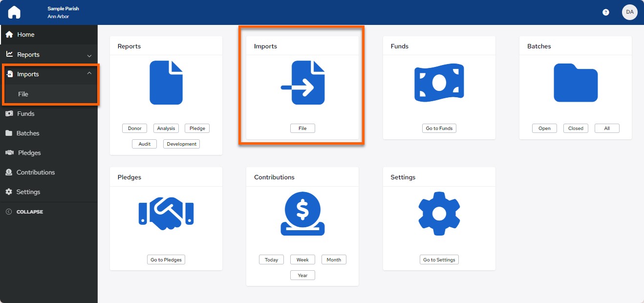The image size is (644, 303).
Task: Click the Collapse arrow circle icon
Action: [8, 212]
